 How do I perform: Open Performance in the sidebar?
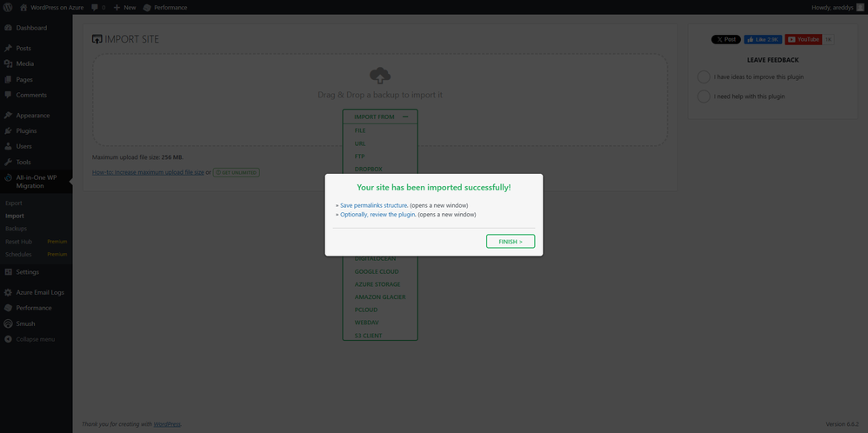(36, 307)
